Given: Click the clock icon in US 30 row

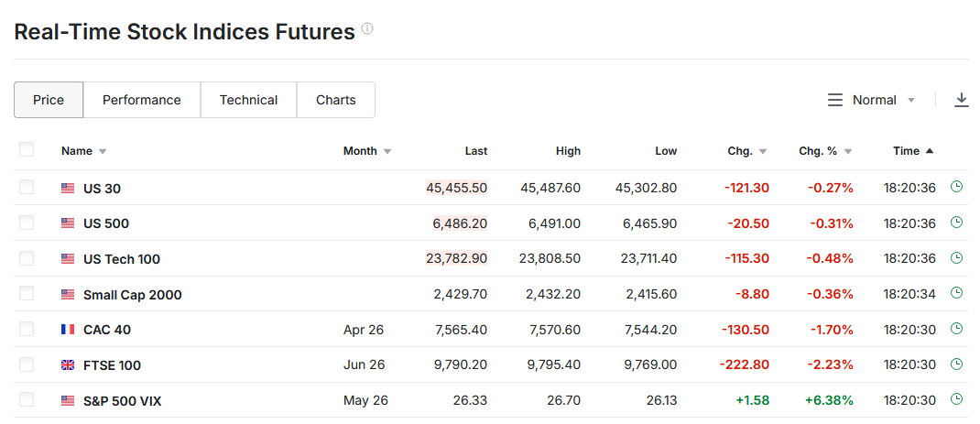Looking at the screenshot, I should [957, 187].
